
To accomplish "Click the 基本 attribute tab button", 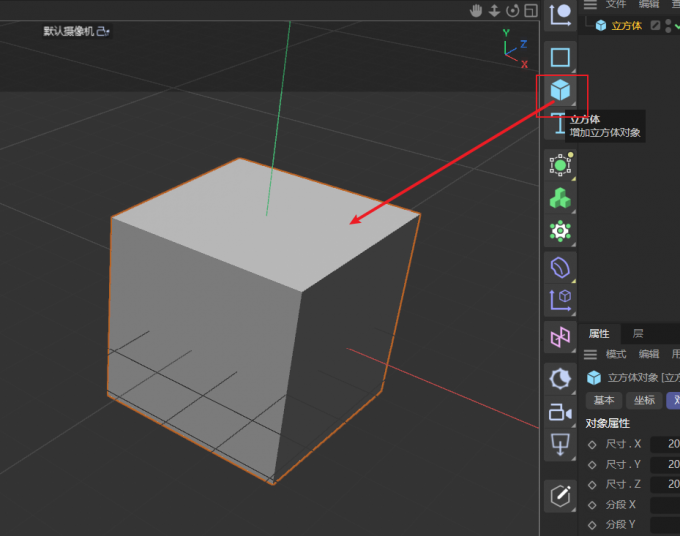I will 604,400.
